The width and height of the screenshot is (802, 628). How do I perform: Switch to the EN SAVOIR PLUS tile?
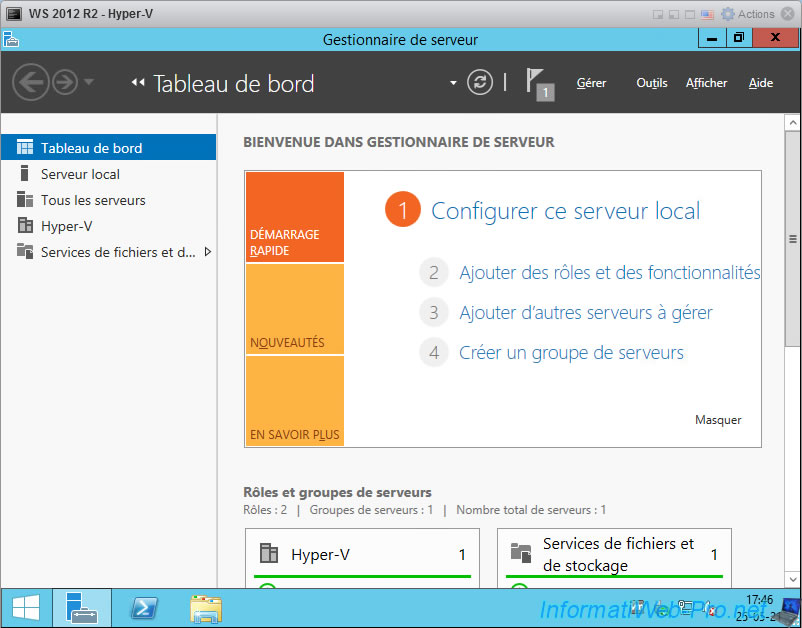pos(295,400)
